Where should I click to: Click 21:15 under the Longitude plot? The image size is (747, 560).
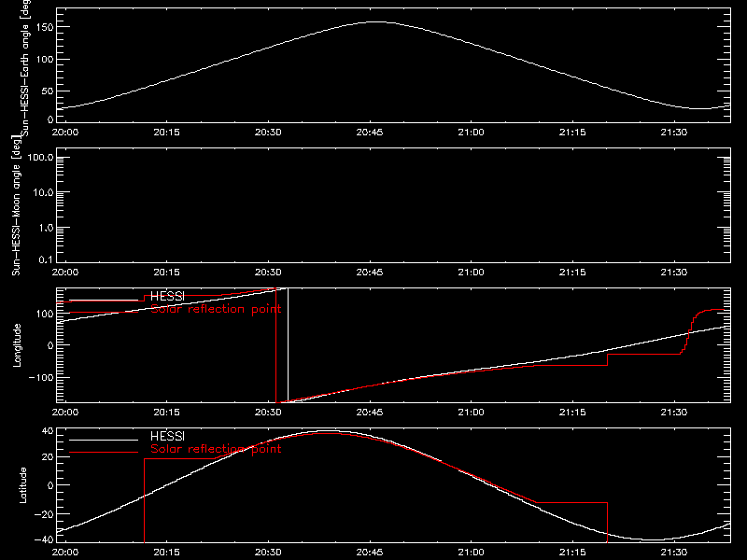tap(572, 412)
